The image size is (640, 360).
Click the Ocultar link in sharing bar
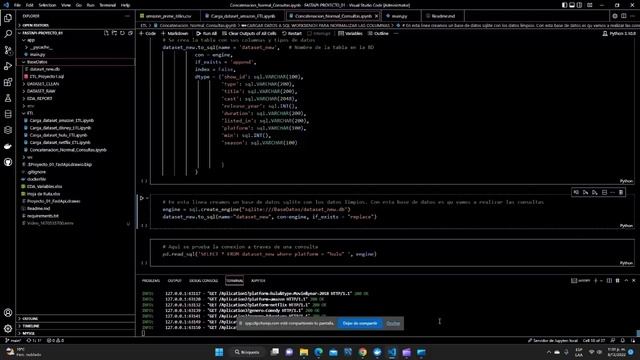pyautogui.click(x=393, y=323)
